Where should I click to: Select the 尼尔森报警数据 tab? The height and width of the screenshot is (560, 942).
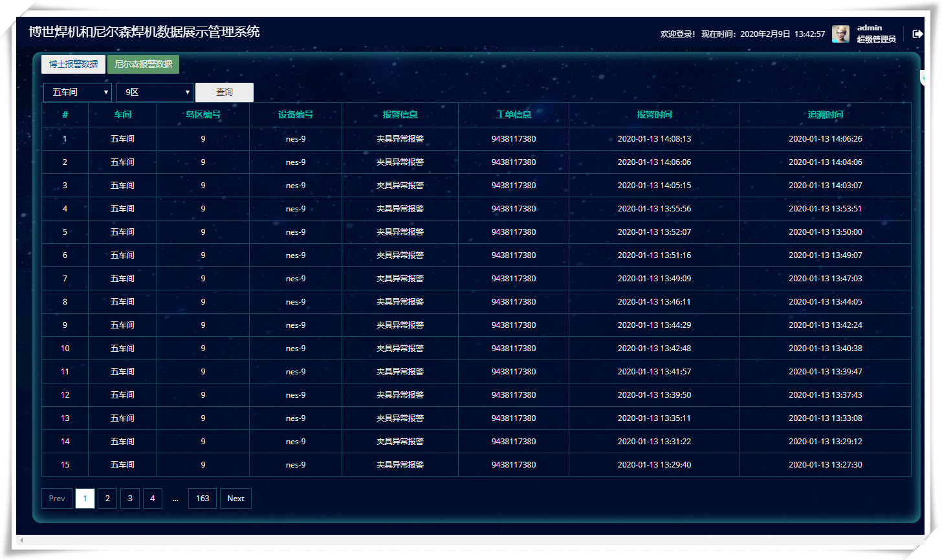143,64
